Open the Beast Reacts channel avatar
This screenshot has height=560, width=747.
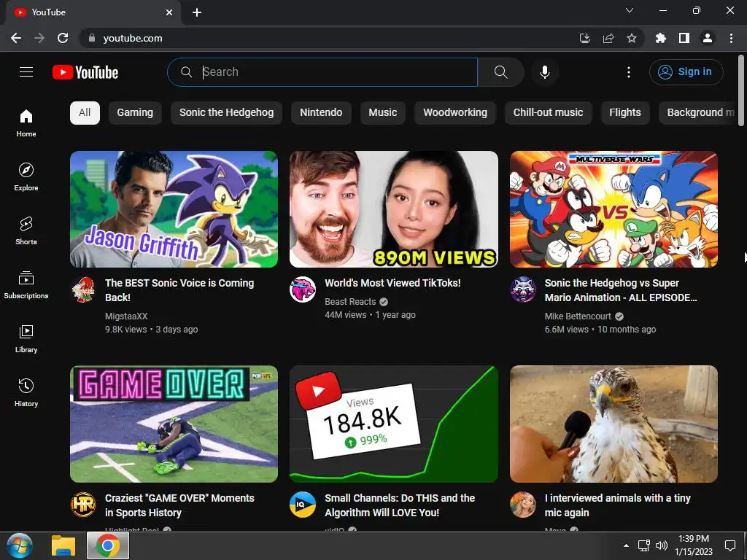tap(303, 289)
